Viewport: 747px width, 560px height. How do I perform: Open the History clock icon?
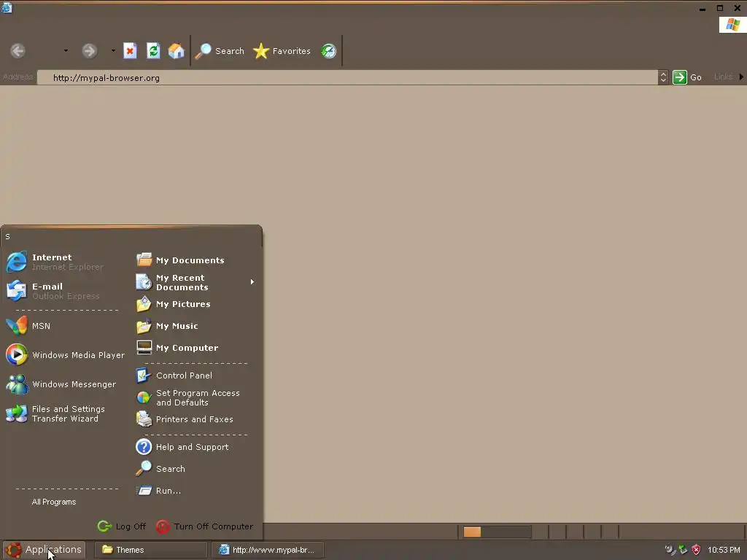pyautogui.click(x=328, y=50)
